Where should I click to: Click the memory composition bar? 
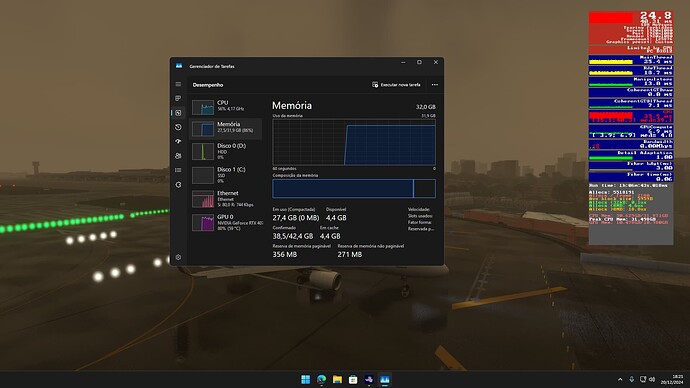coord(354,188)
